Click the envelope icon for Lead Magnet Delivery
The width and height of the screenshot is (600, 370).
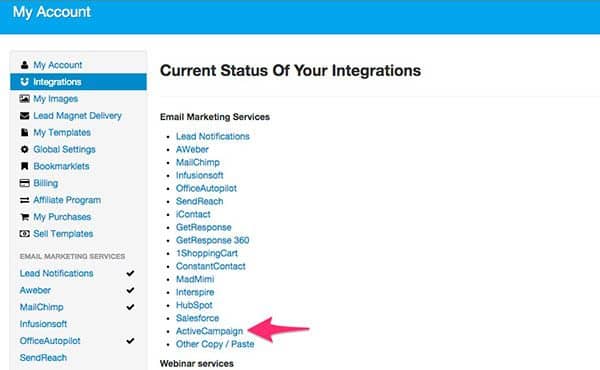coord(24,116)
